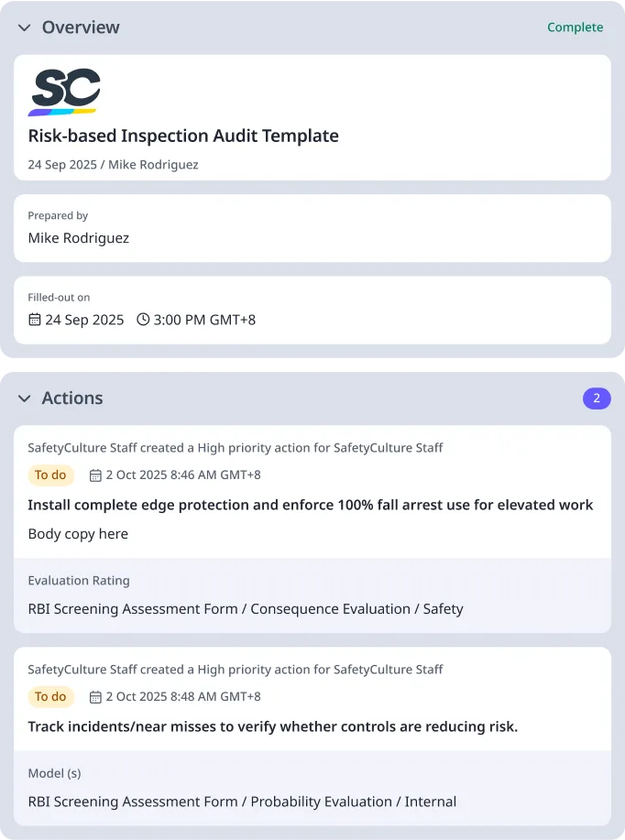Click the SC SafetyCulture logo
This screenshot has width=625, height=840.
tap(63, 93)
